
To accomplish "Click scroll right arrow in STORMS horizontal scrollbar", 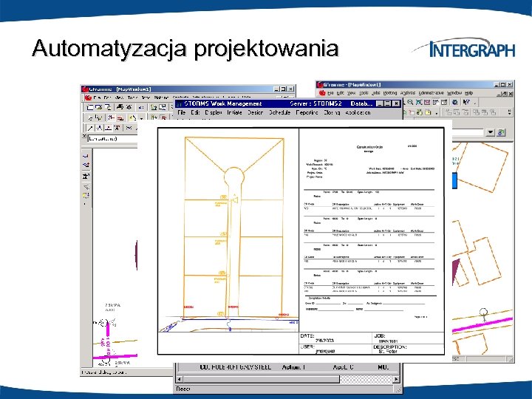I will point(396,379).
